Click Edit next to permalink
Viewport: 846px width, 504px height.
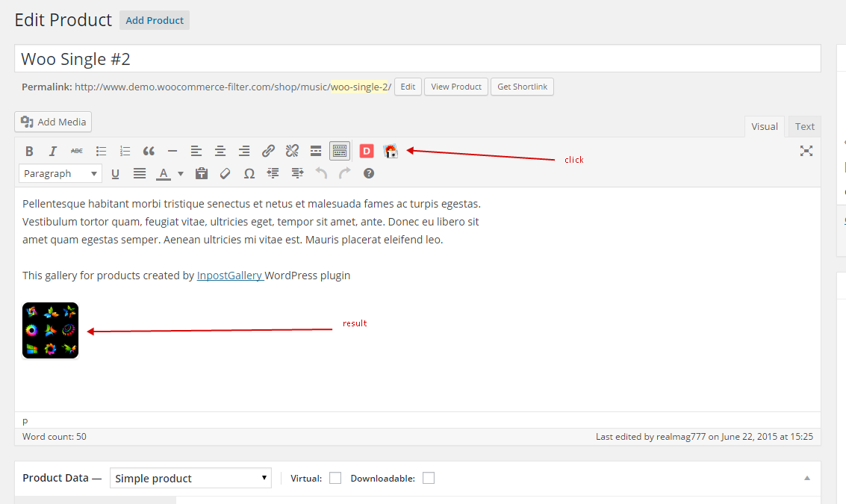tap(408, 87)
